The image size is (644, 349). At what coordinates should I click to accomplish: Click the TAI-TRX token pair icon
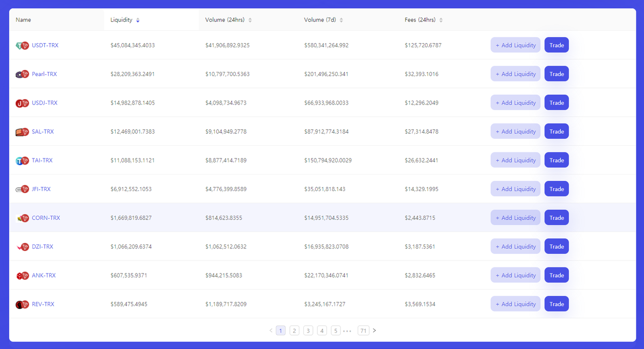22,160
